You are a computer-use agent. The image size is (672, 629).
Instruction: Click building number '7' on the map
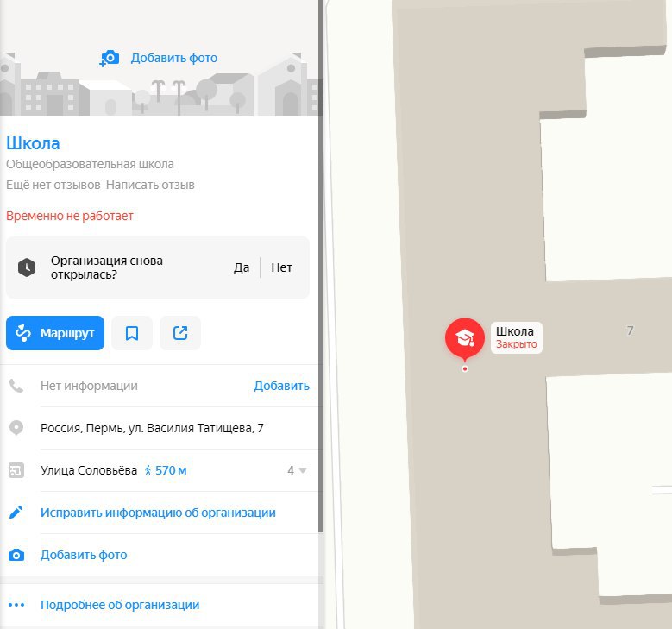[x=630, y=330]
